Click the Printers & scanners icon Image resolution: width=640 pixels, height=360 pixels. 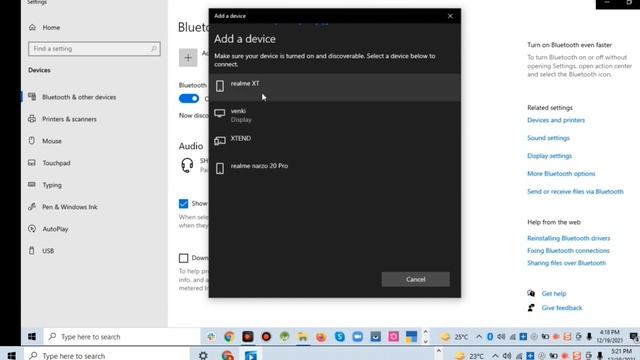tap(32, 119)
